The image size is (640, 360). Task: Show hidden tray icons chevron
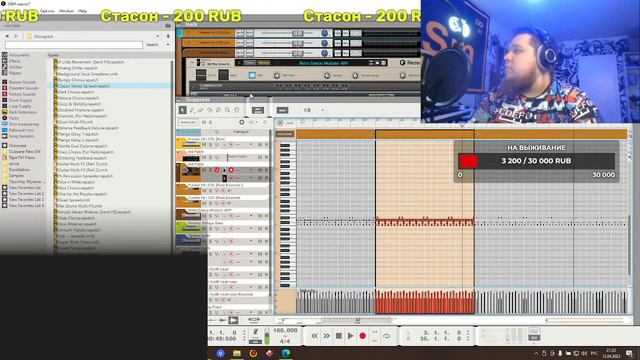coord(536,353)
